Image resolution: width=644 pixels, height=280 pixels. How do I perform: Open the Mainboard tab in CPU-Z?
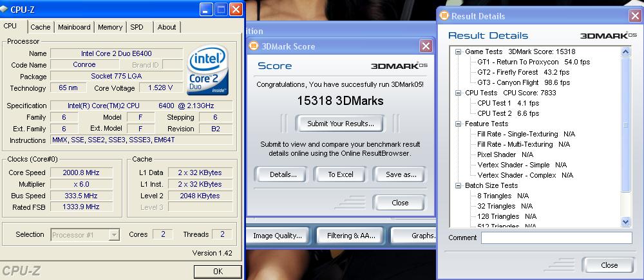coord(74,27)
